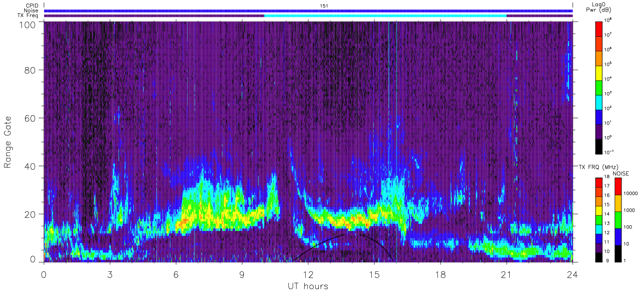Click the 18 tick on UT hours axis
Viewport: 644px width, 297px height.
pyautogui.click(x=441, y=274)
